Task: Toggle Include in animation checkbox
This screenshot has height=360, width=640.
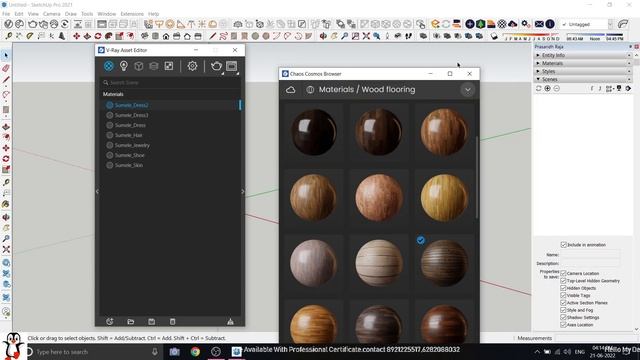Action: [564, 244]
